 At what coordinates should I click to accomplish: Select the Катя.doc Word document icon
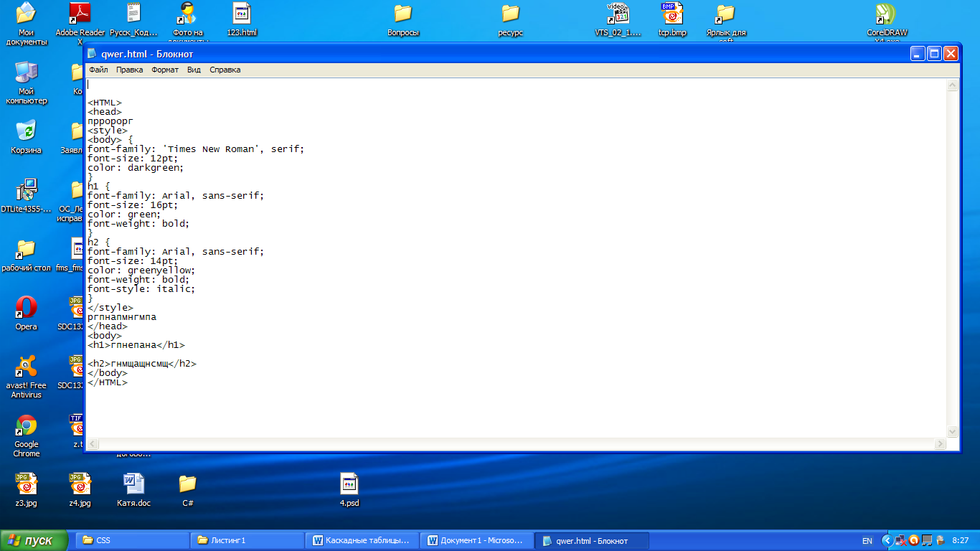click(134, 490)
